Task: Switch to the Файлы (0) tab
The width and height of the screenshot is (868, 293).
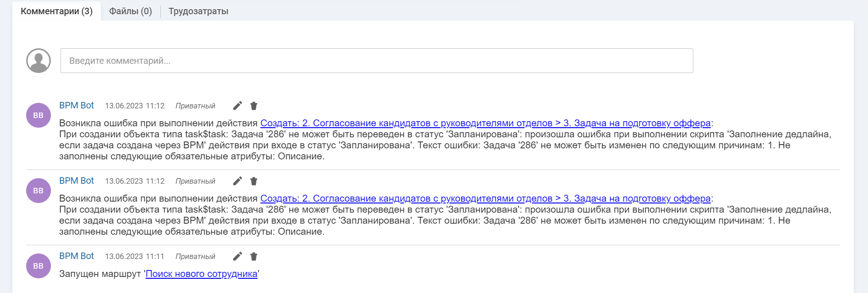Action: (130, 11)
